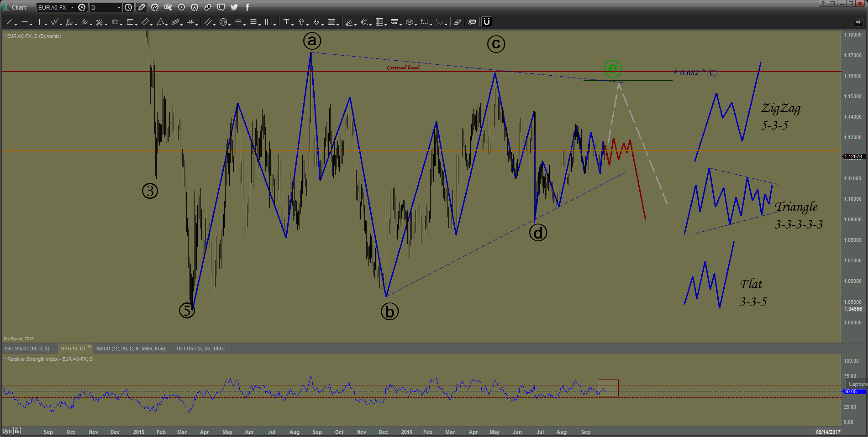The height and width of the screenshot is (437, 868).
Task: Click the Twitter share icon
Action: point(234,7)
